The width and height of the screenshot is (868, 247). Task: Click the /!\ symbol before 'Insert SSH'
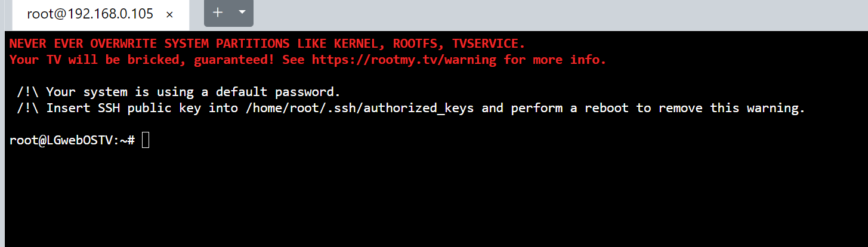(27, 109)
